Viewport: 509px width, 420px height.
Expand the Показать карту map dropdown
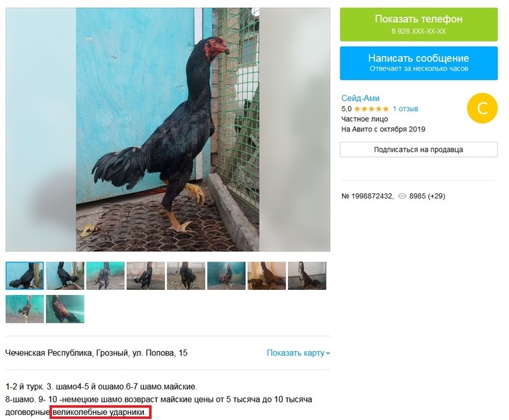(x=298, y=353)
